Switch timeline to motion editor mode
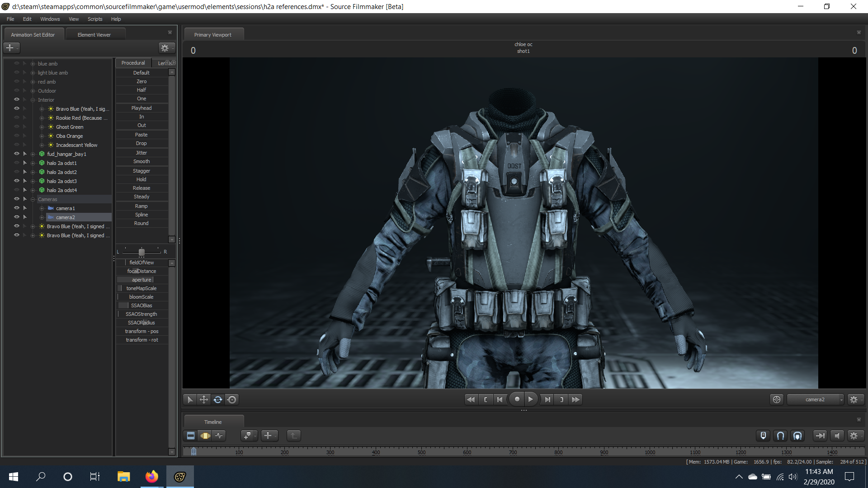 pyautogui.click(x=205, y=436)
